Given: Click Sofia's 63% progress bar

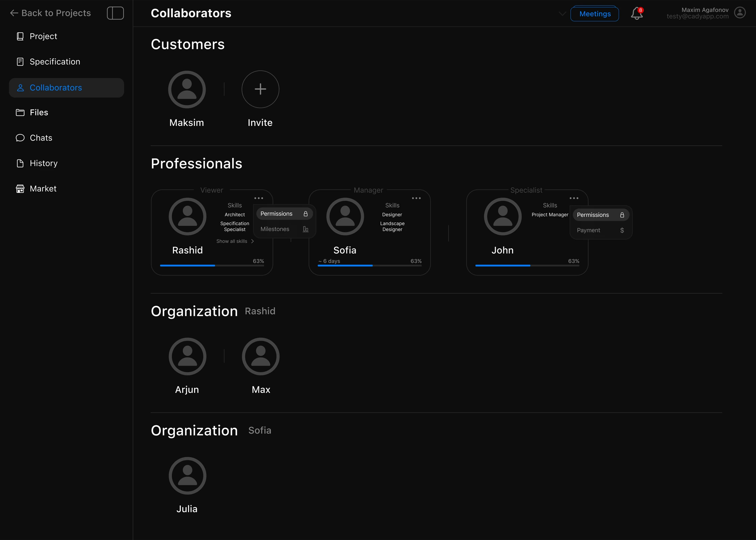Looking at the screenshot, I should click(x=369, y=265).
